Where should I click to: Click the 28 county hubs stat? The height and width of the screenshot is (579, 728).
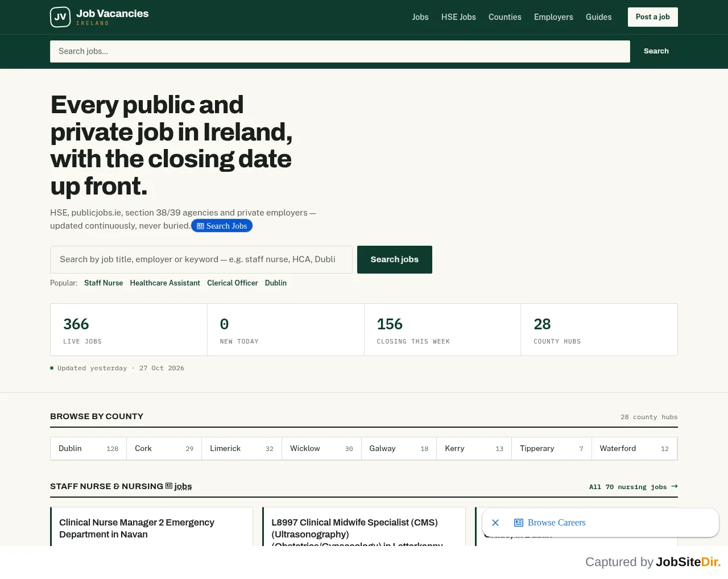[599, 330]
